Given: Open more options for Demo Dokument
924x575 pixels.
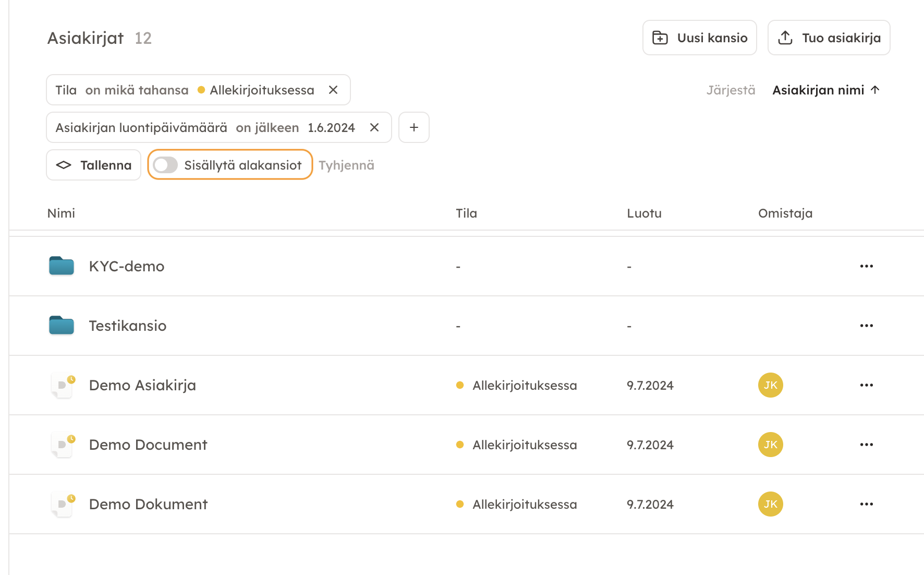Looking at the screenshot, I should pos(866,504).
